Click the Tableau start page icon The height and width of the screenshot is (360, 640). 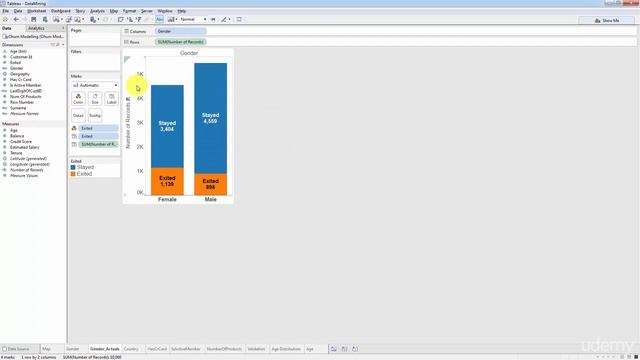(x=5, y=19)
